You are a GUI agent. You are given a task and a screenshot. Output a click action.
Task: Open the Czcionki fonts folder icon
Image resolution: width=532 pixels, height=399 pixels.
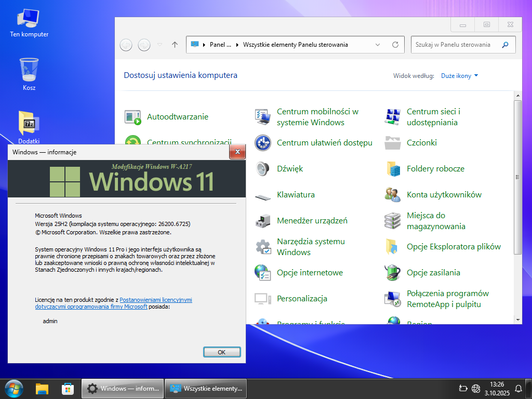coord(393,143)
